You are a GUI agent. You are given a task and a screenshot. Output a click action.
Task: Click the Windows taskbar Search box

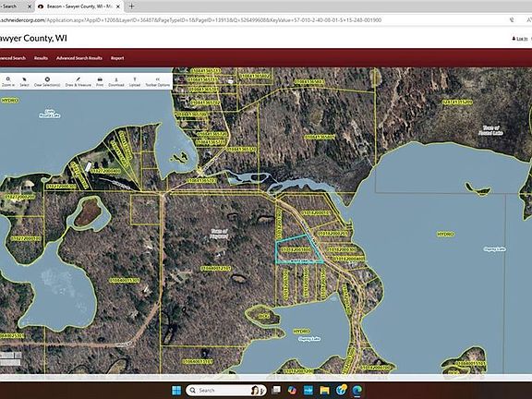[x=225, y=390]
